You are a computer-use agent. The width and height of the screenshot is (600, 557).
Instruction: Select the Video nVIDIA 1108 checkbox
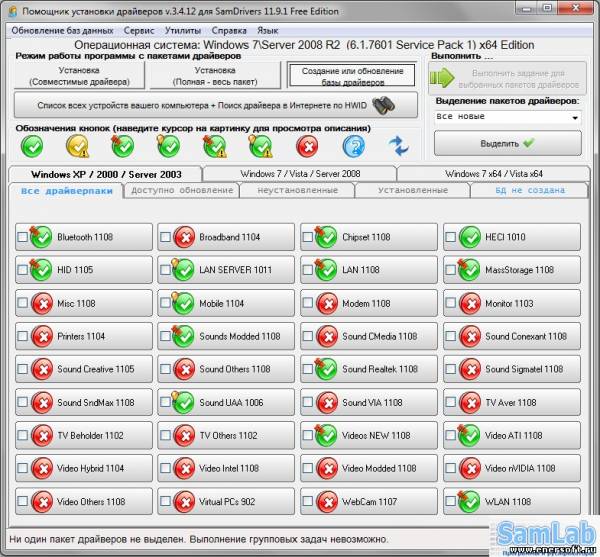pyautogui.click(x=451, y=468)
